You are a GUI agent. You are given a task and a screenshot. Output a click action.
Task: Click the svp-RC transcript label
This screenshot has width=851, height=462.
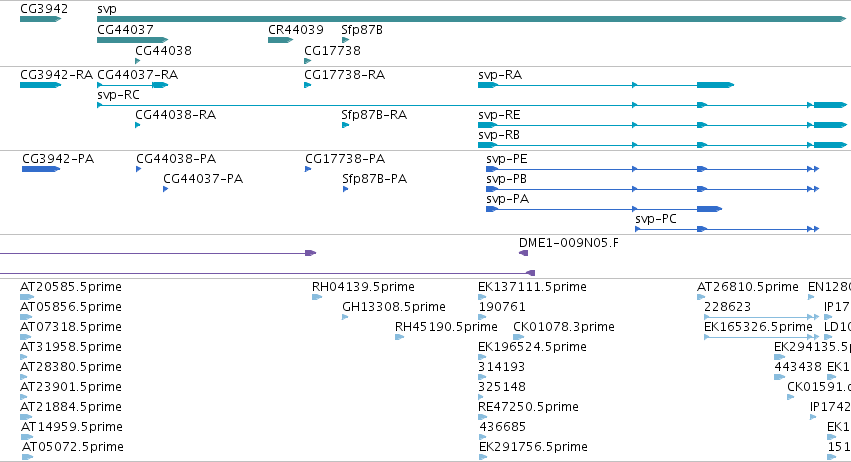tap(118, 95)
